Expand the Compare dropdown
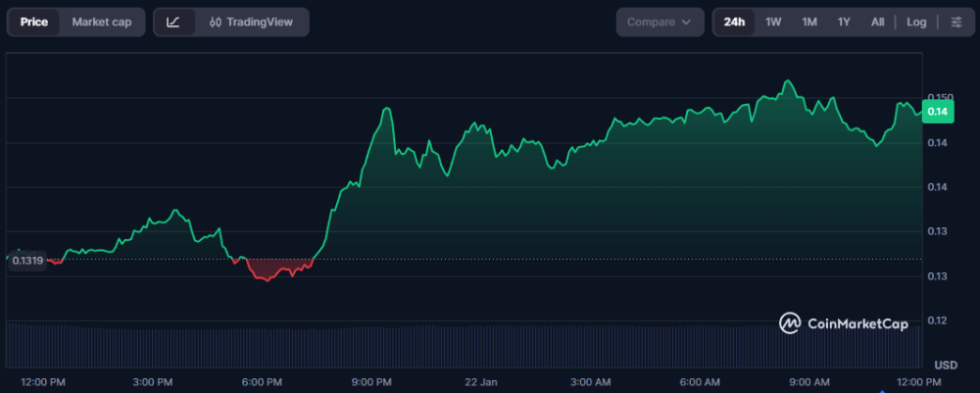 tap(659, 22)
